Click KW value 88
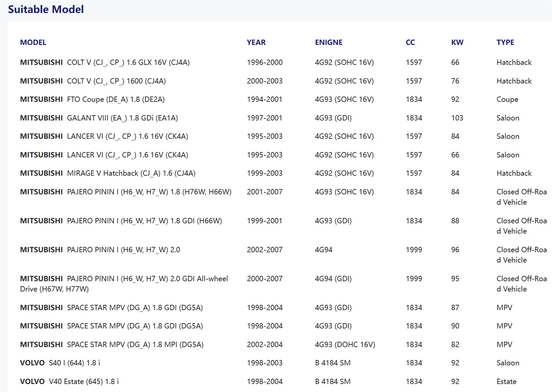Viewport: 552px width, 392px height. [x=455, y=221]
